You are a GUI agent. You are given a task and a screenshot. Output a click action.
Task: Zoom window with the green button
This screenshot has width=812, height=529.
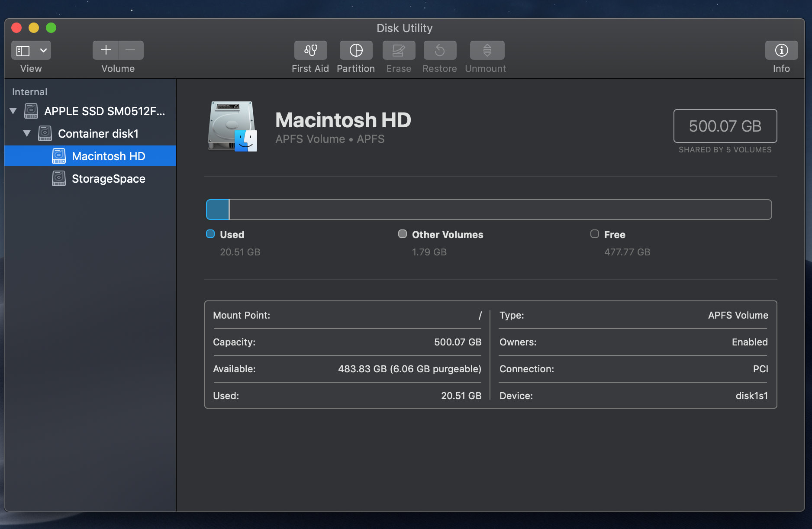(x=51, y=28)
